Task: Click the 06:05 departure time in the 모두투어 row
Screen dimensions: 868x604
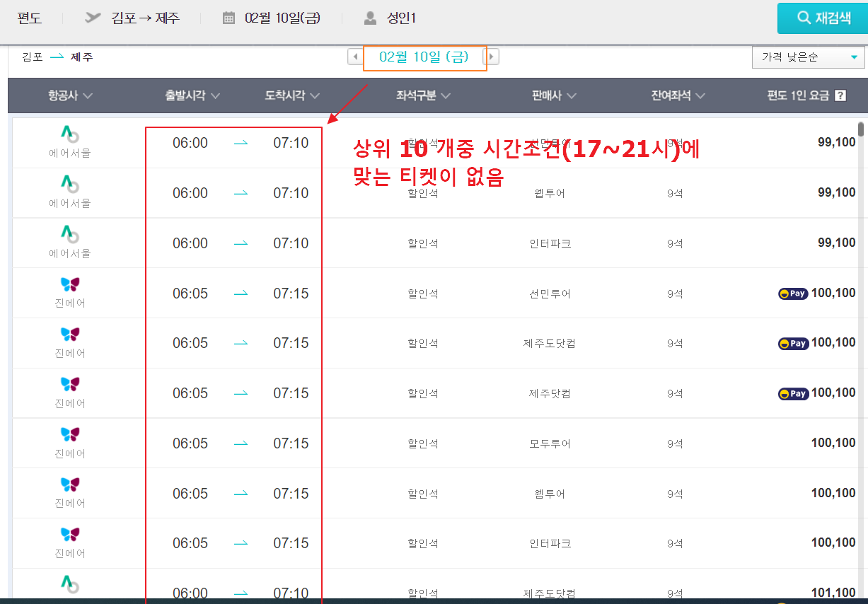Action: (190, 443)
